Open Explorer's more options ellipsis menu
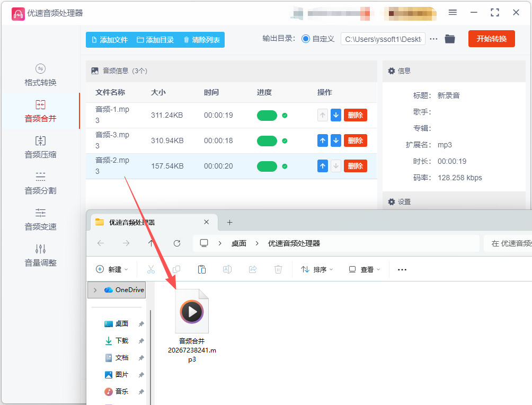The height and width of the screenshot is (405, 532). tap(402, 269)
